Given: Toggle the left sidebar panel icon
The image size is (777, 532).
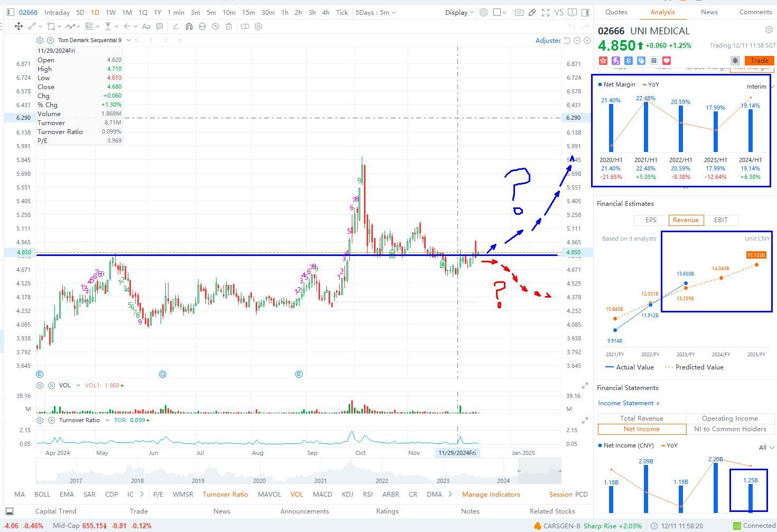Looking at the screenshot, I should coord(10,12).
